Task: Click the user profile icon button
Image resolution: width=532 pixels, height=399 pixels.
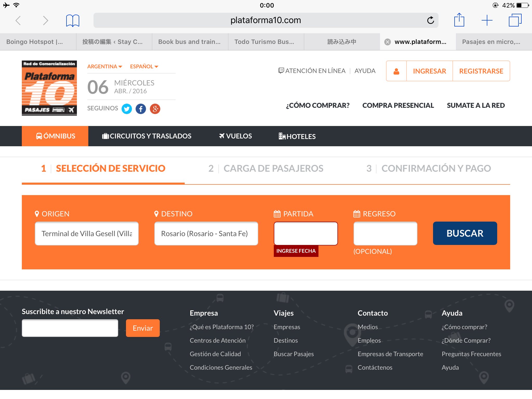Action: [x=396, y=71]
